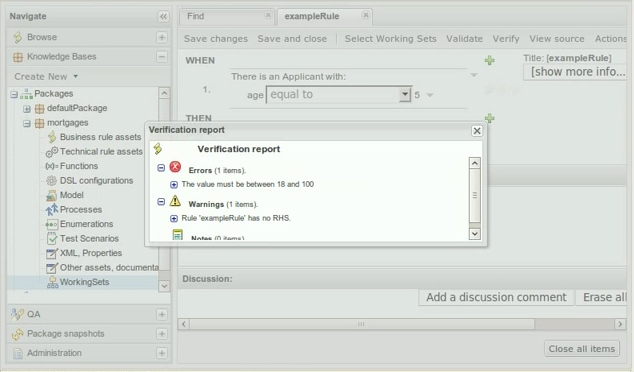The width and height of the screenshot is (634, 372).
Task: Open the Create New dropdown menu
Action: coord(46,76)
